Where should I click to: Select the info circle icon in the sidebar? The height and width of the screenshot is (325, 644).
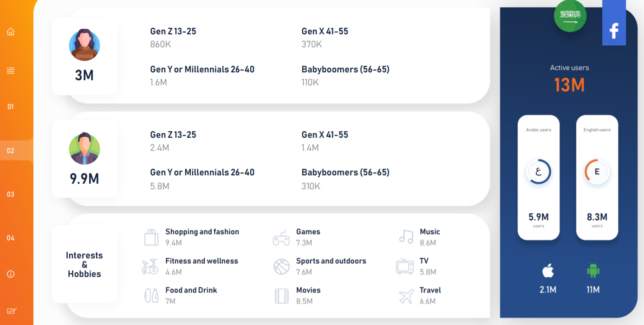11,274
